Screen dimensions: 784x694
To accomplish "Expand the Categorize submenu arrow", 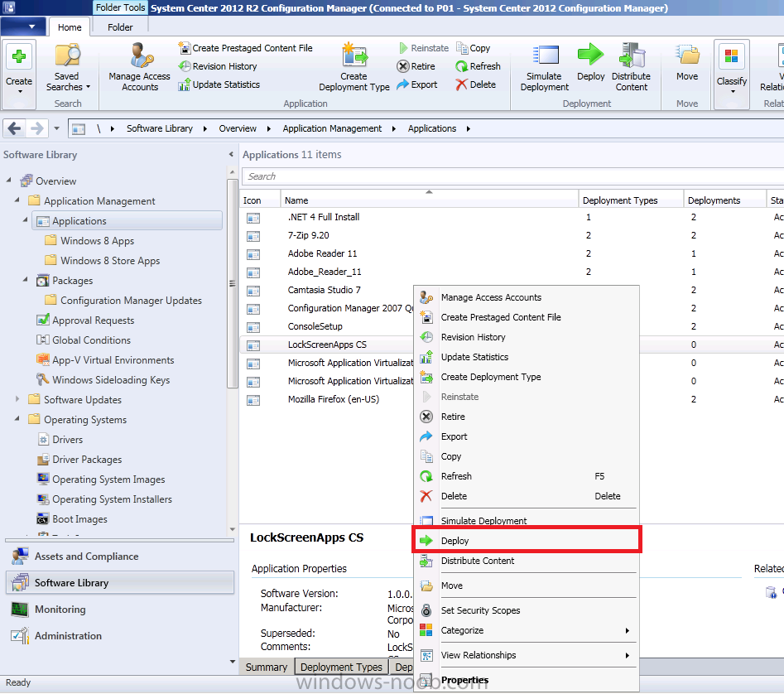I will 627,630.
